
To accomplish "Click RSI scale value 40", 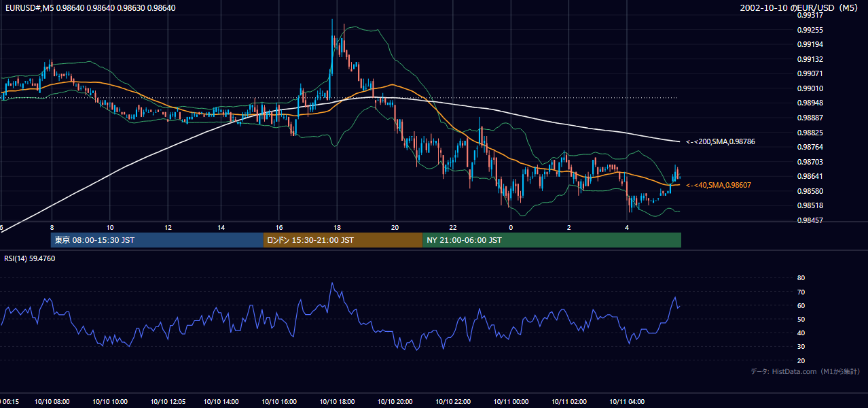I will pyautogui.click(x=801, y=333).
